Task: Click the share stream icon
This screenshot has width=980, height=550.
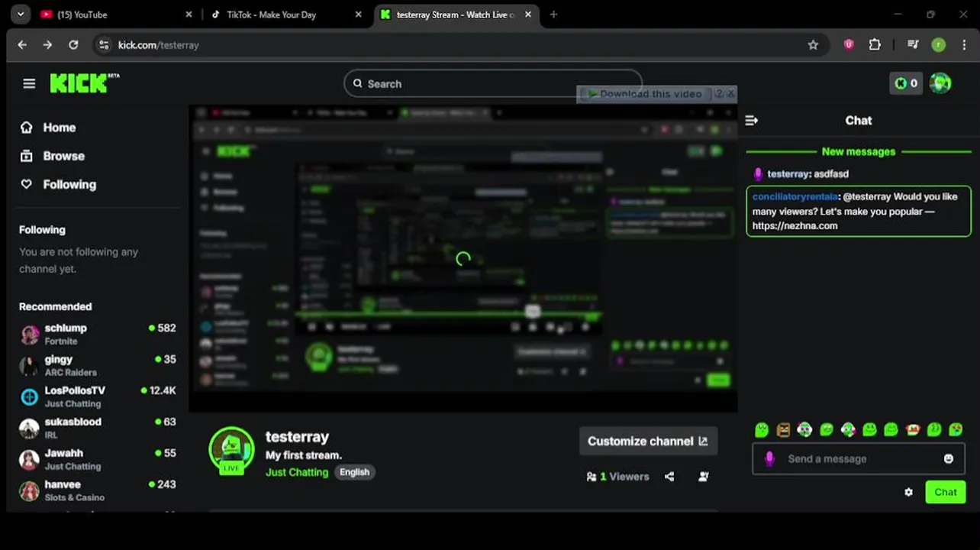Action: (x=669, y=477)
